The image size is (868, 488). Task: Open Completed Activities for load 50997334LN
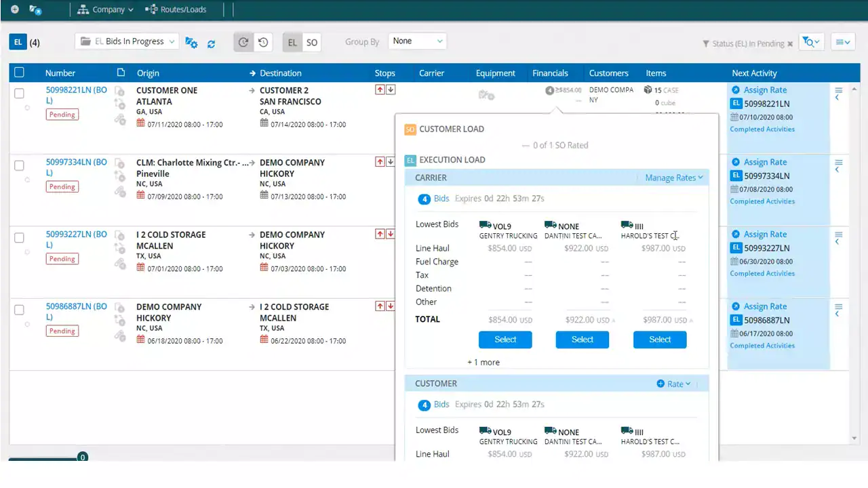(x=762, y=201)
